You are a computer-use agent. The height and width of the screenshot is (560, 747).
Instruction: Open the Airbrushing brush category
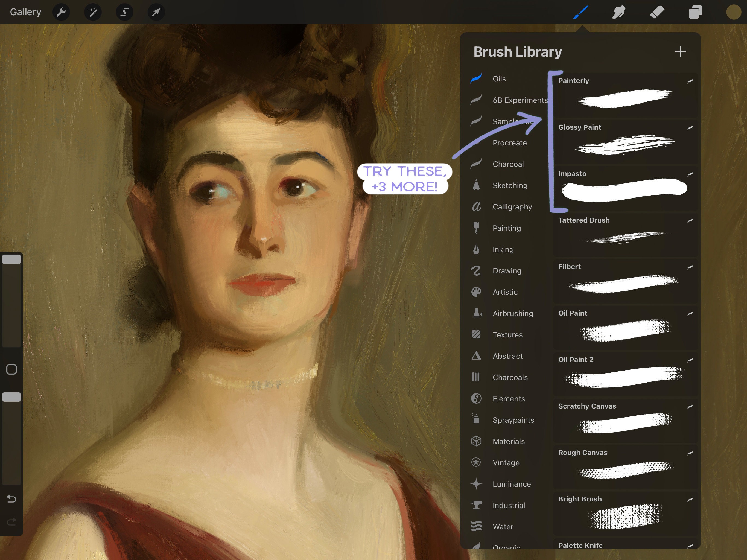coord(513,313)
